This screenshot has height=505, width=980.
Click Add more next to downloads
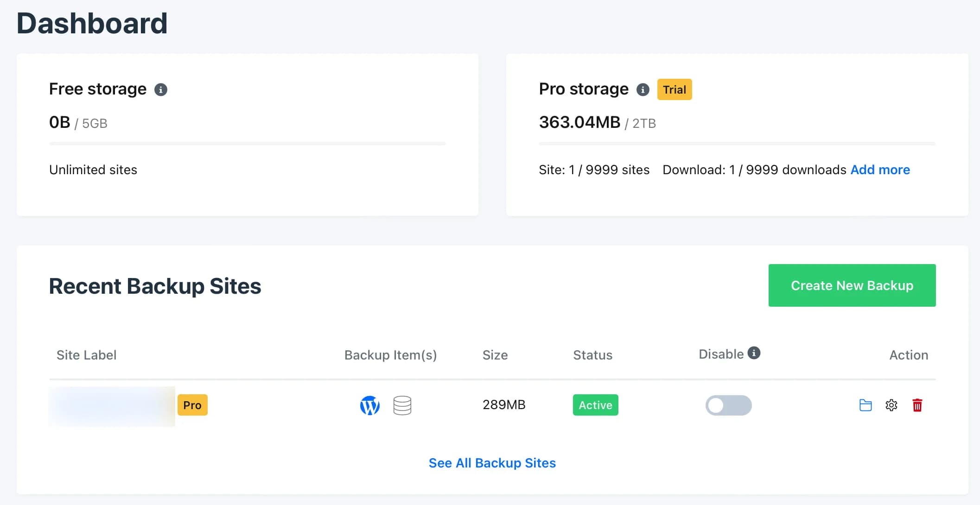point(879,170)
